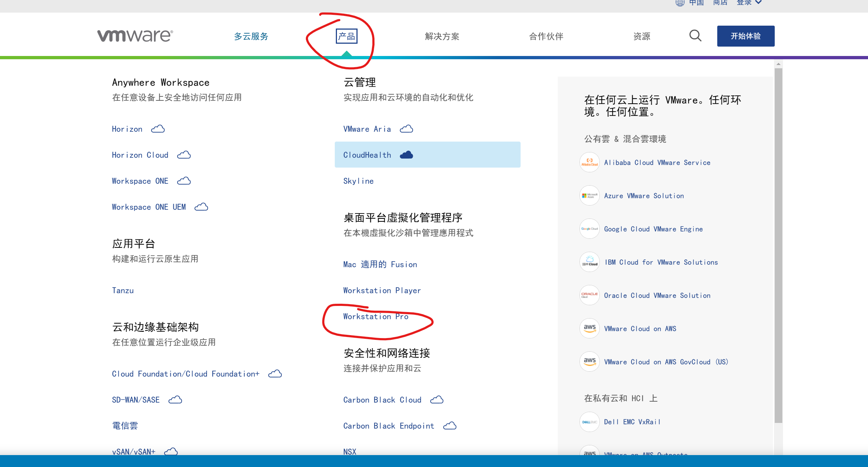868x467 pixels.
Task: Open Google Cloud VMware Engine link
Action: (653, 229)
